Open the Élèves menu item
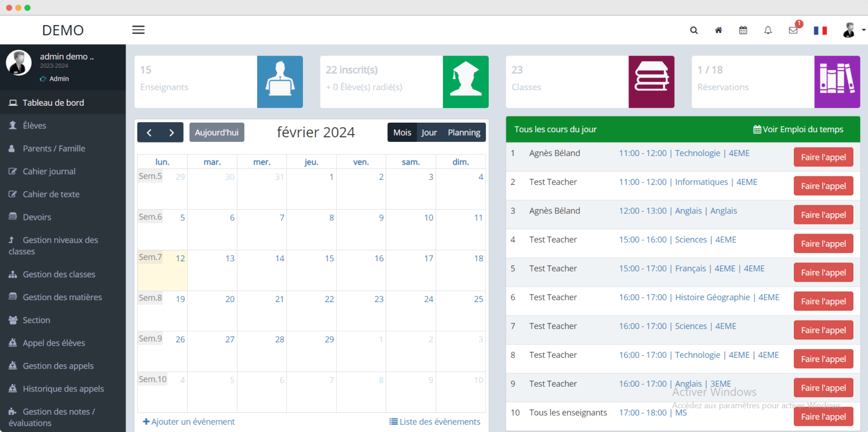This screenshot has width=868, height=432. point(34,125)
